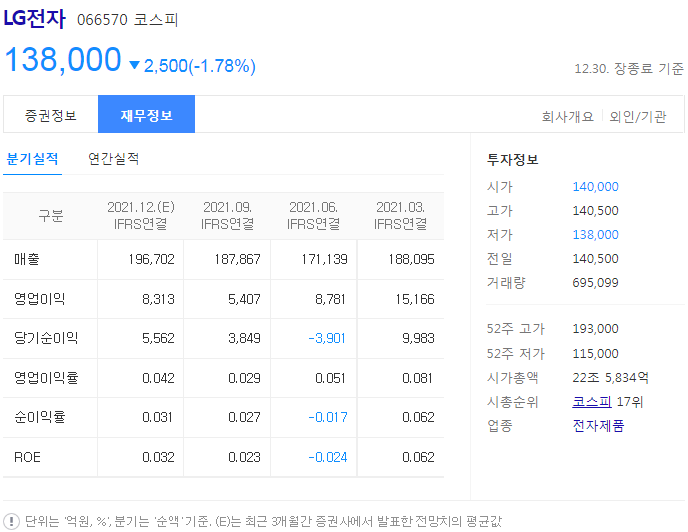Click stock code 066570 코스피
This screenshot has height=532, width=688.
(127, 20)
